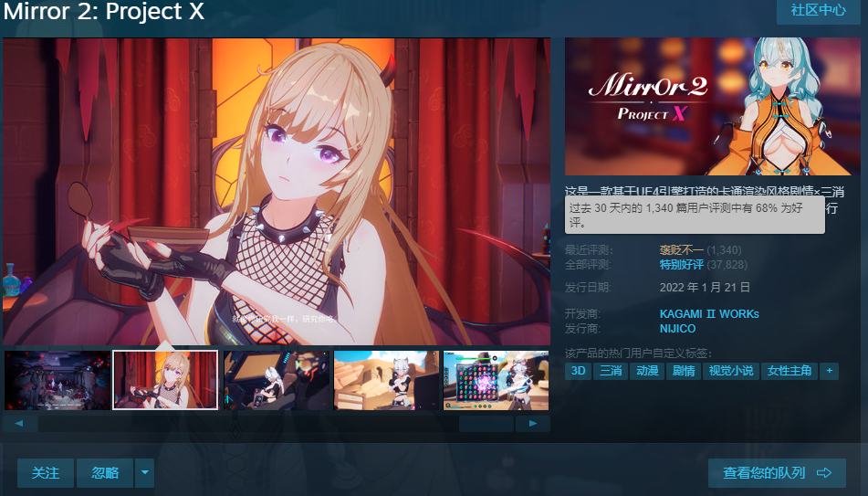Image resolution: width=868 pixels, height=496 pixels.
Task: Select the cockpit scene thumbnail
Action: 277,380
